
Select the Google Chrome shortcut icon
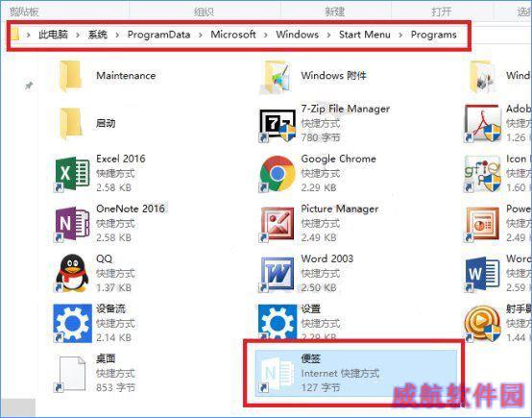click(x=278, y=174)
